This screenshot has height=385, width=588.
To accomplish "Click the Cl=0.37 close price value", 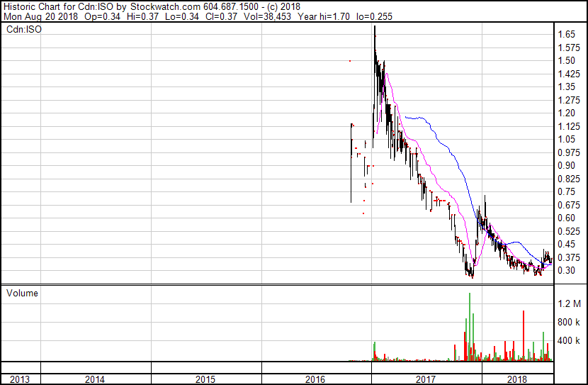I will click(221, 16).
